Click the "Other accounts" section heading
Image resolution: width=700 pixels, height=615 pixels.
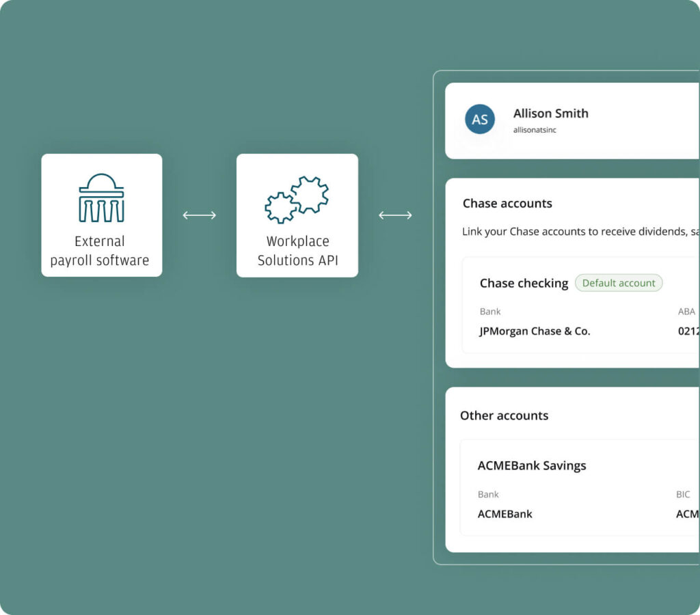[x=504, y=415]
